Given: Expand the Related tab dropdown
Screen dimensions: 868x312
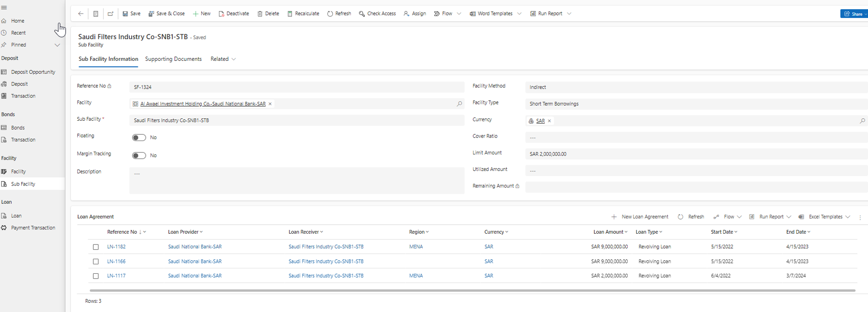Looking at the screenshot, I should tap(234, 59).
